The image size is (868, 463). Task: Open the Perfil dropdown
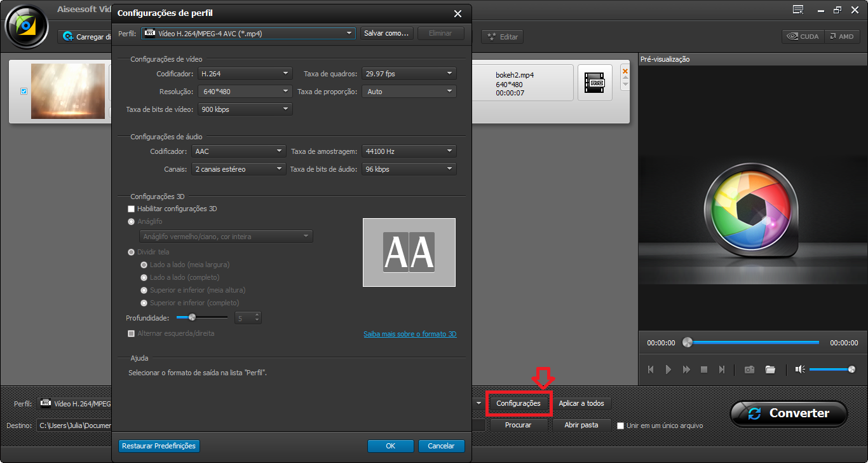click(x=348, y=33)
